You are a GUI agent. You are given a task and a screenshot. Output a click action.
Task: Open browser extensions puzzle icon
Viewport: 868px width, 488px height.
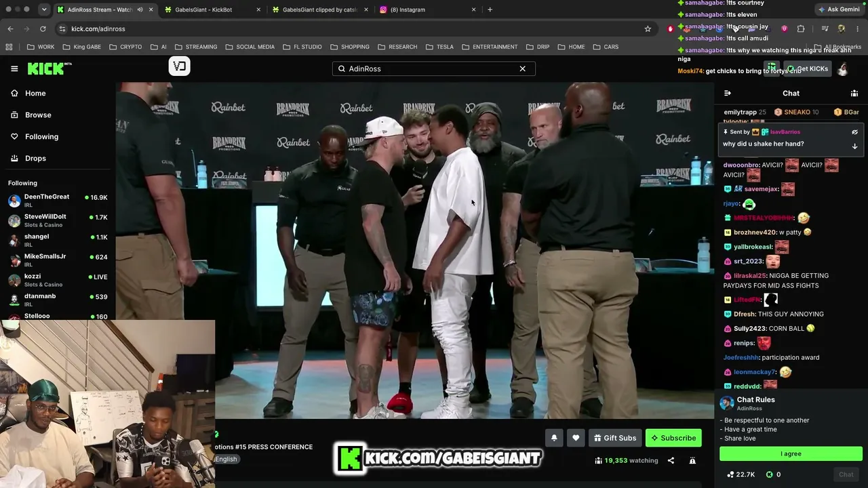801,28
